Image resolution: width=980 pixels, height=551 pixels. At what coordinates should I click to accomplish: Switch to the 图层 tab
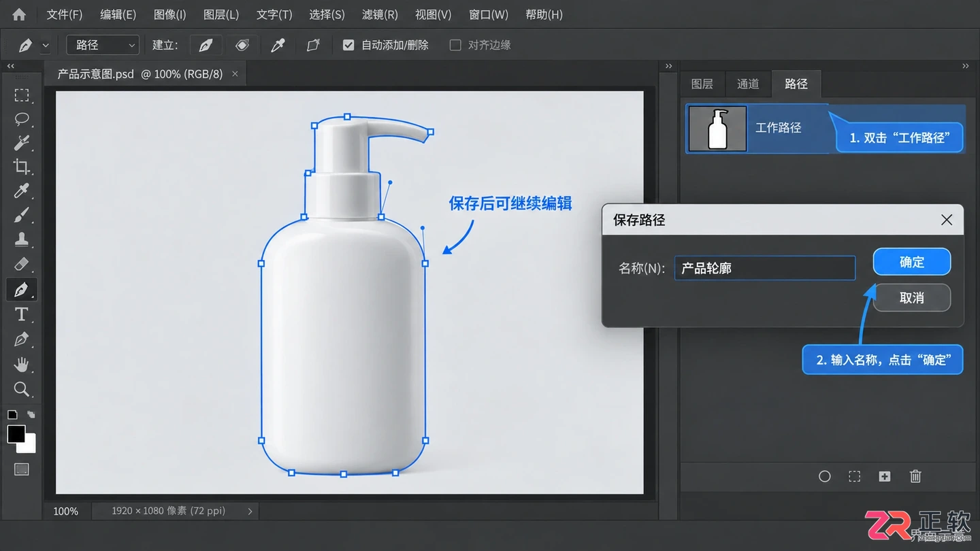click(702, 84)
